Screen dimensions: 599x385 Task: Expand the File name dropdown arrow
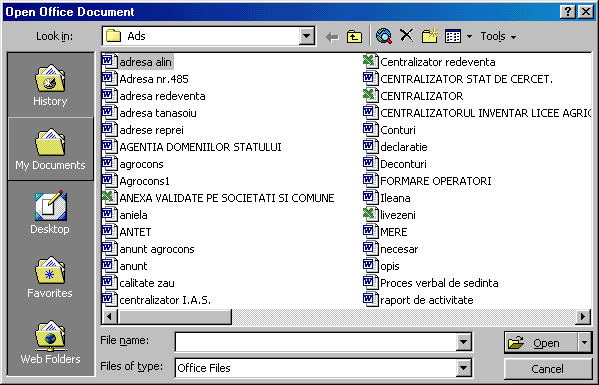click(x=463, y=341)
